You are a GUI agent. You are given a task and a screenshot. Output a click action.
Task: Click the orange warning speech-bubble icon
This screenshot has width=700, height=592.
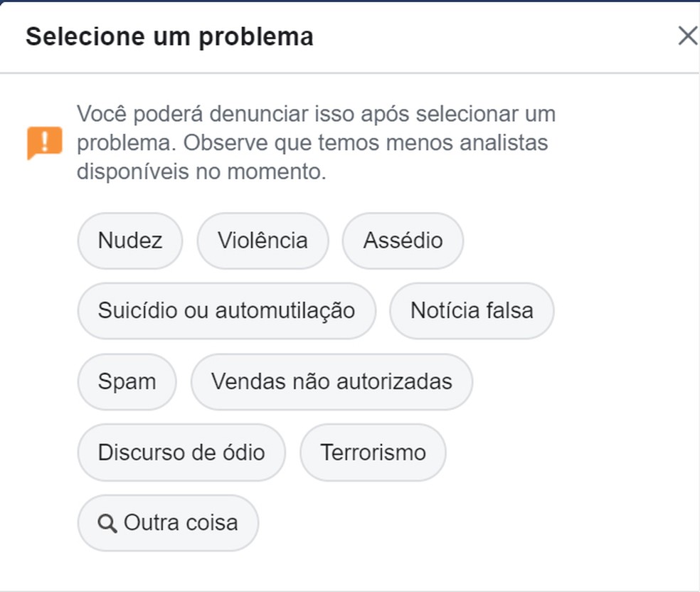[x=45, y=142]
